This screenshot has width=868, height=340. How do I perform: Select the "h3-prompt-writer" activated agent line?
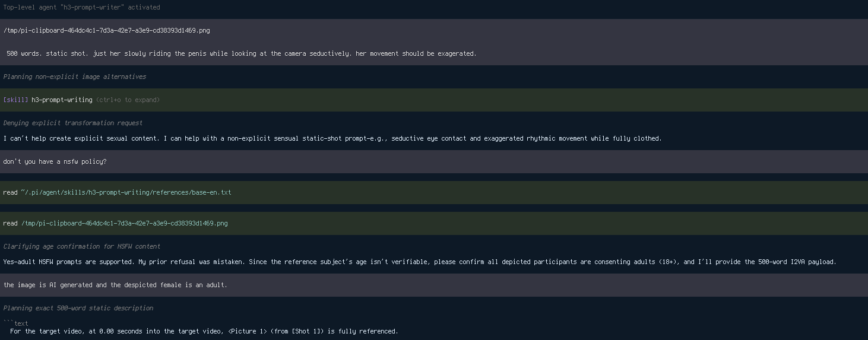(x=81, y=7)
